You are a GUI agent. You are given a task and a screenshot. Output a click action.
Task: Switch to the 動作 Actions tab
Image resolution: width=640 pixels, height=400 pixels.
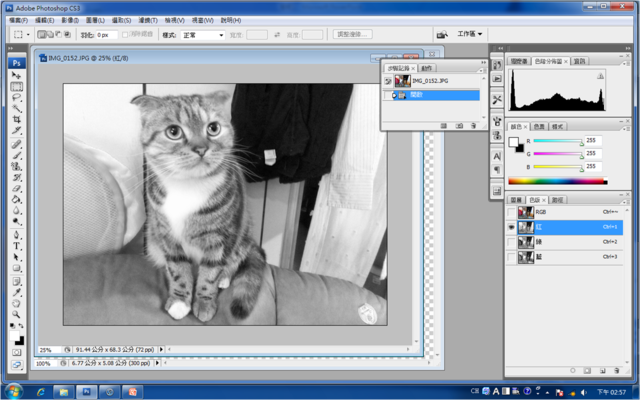pyautogui.click(x=427, y=68)
